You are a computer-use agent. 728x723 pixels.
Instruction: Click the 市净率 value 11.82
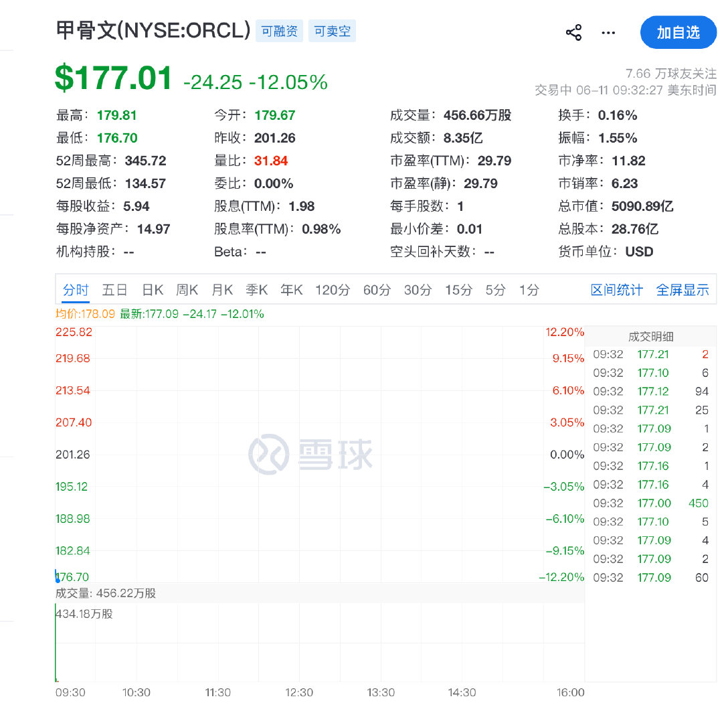[628, 161]
